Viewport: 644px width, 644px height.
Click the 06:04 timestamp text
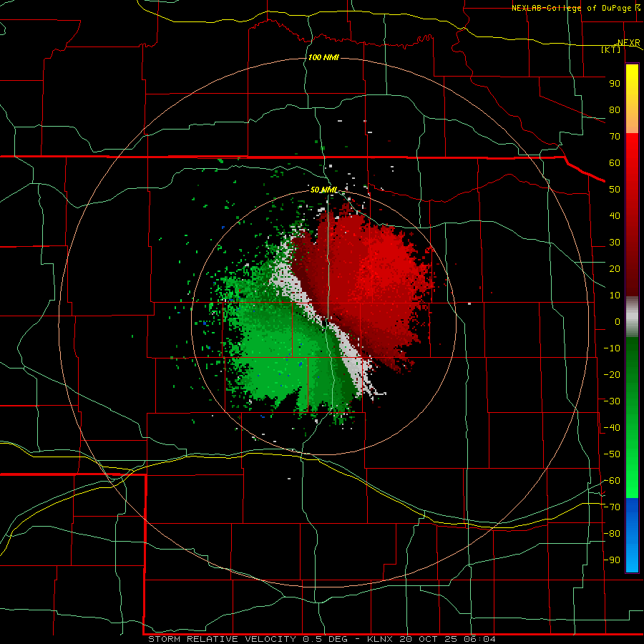[479, 639]
